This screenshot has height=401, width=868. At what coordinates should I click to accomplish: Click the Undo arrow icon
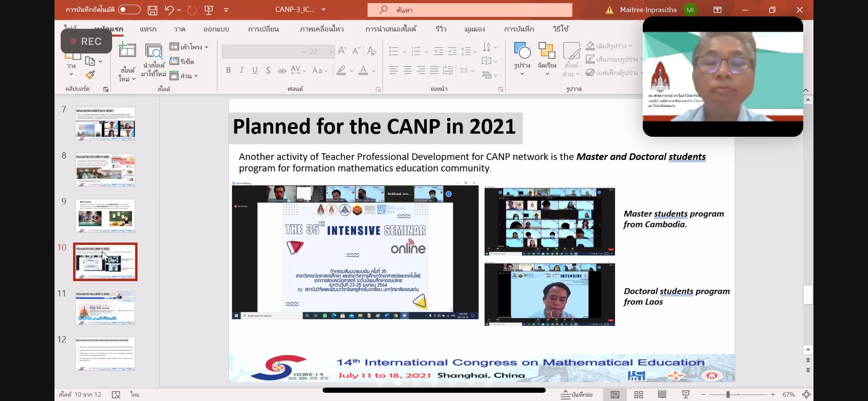click(169, 10)
